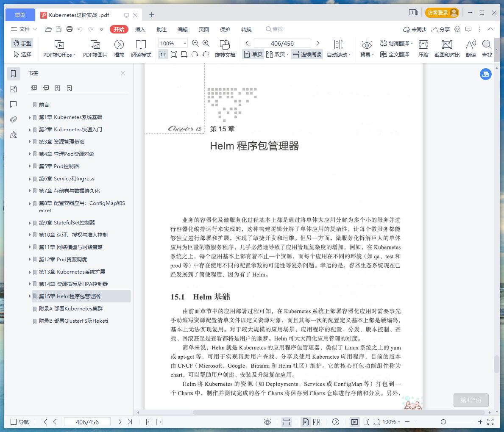Open the attachments paperclip panel
This screenshot has width=504, height=432.
click(14, 119)
